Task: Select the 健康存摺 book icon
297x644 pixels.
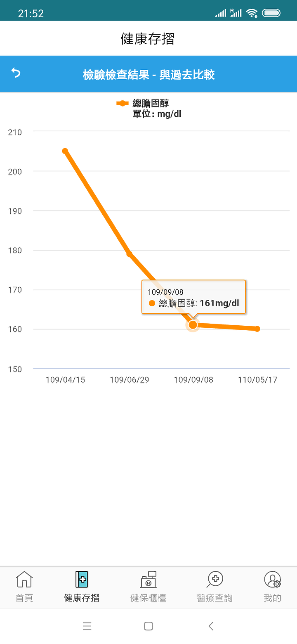Action: tap(82, 579)
